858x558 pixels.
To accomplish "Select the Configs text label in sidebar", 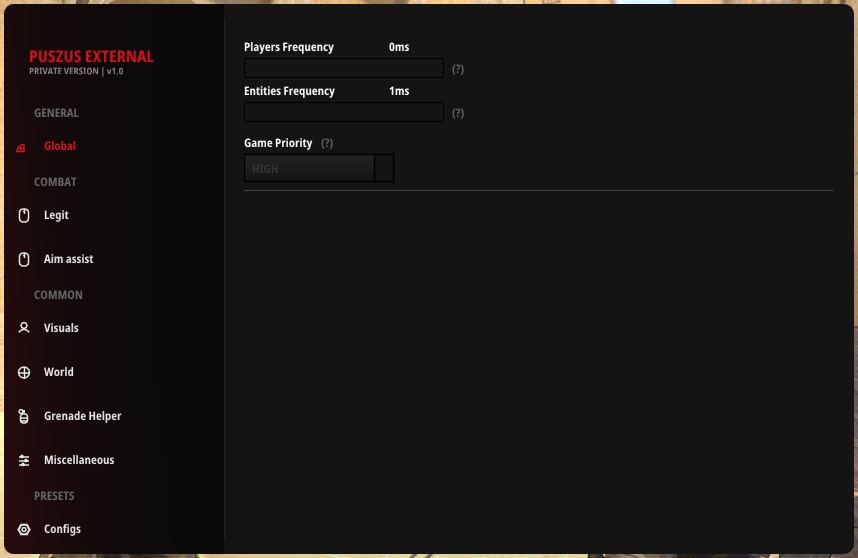I will pos(62,529).
